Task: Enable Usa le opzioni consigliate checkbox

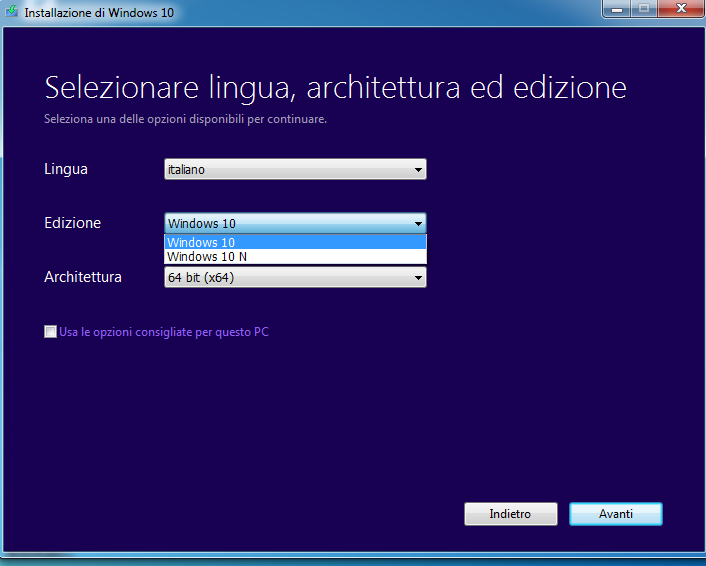Action: pos(50,332)
